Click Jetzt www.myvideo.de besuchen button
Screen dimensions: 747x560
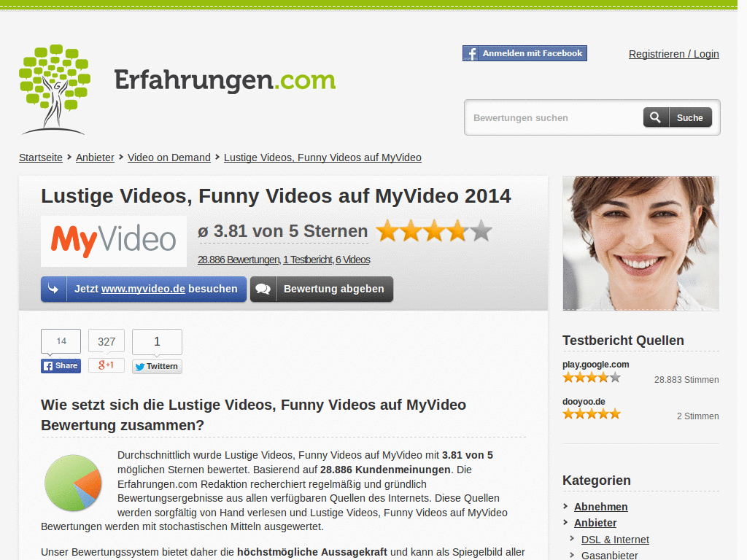[x=144, y=289]
